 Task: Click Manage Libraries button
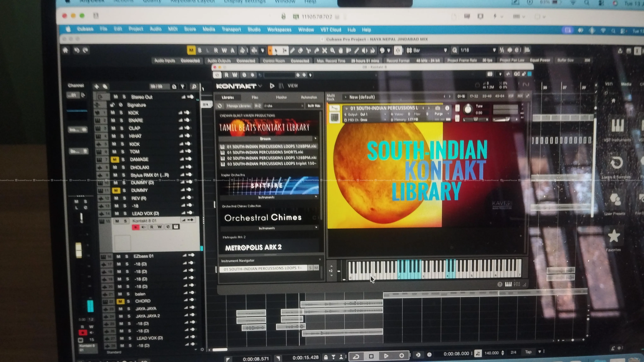click(239, 106)
